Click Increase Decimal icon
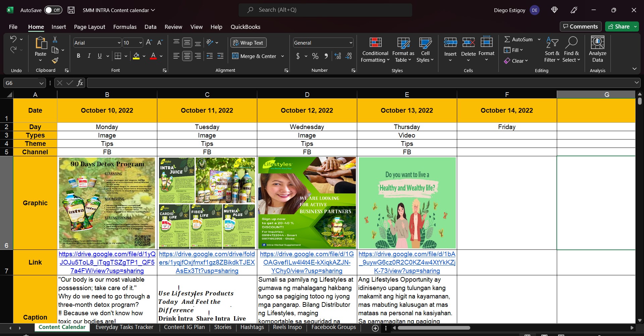Viewport: 644px width, 336px height. point(338,56)
